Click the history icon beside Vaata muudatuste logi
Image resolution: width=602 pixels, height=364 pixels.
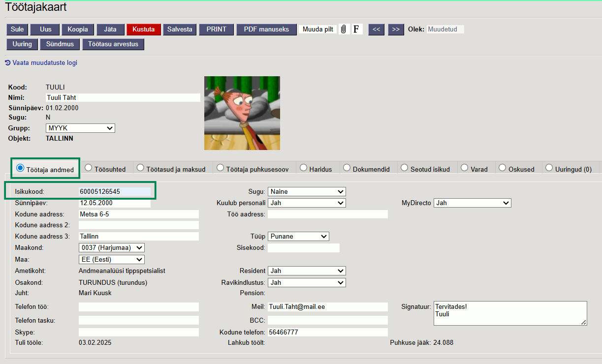point(7,63)
